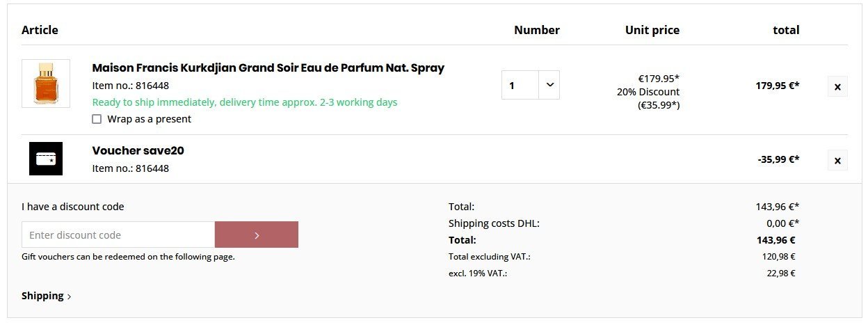The image size is (868, 325).
Task: Click the Voucher save20 title
Action: coord(138,150)
